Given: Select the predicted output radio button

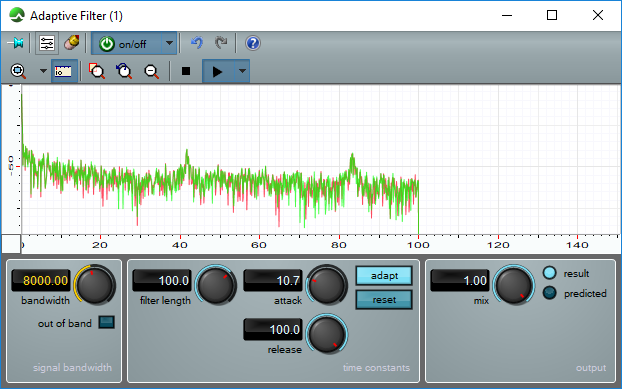Looking at the screenshot, I should (x=549, y=293).
